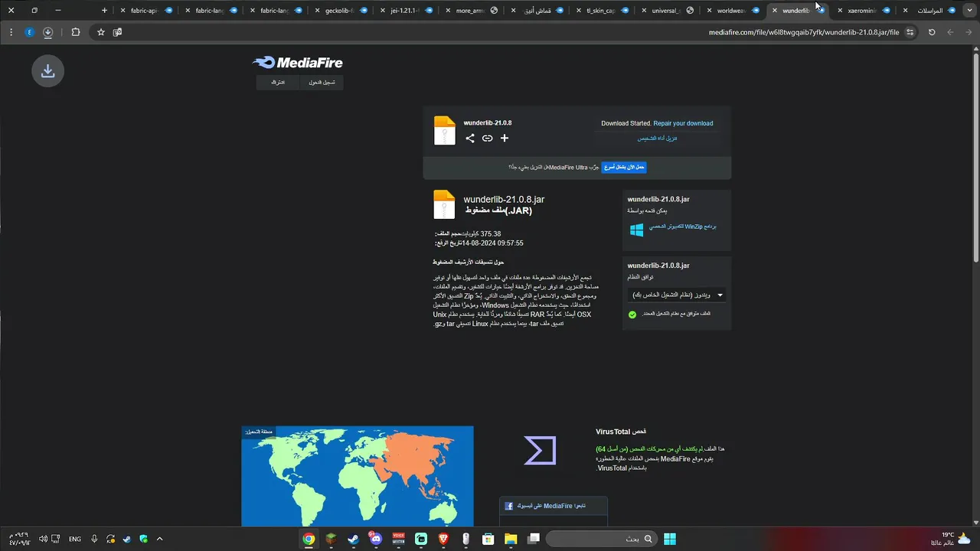This screenshot has width=980, height=551.
Task: Click the plus icon to save file
Action: click(x=505, y=139)
